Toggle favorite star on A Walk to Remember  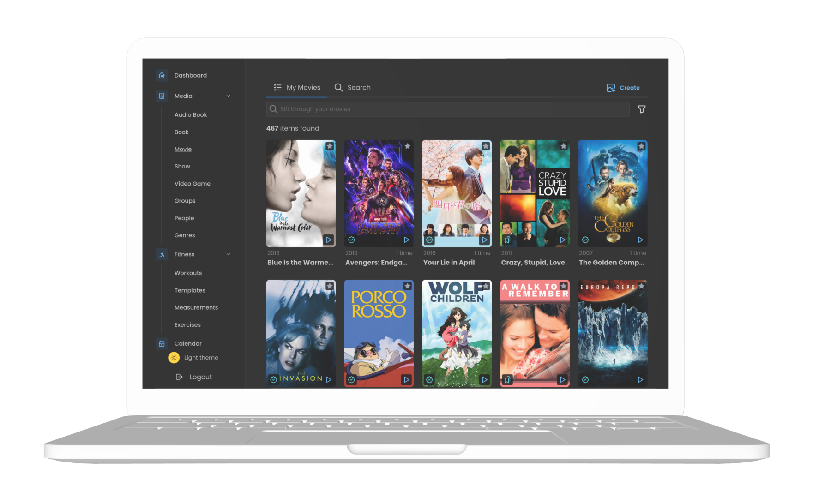point(564,286)
